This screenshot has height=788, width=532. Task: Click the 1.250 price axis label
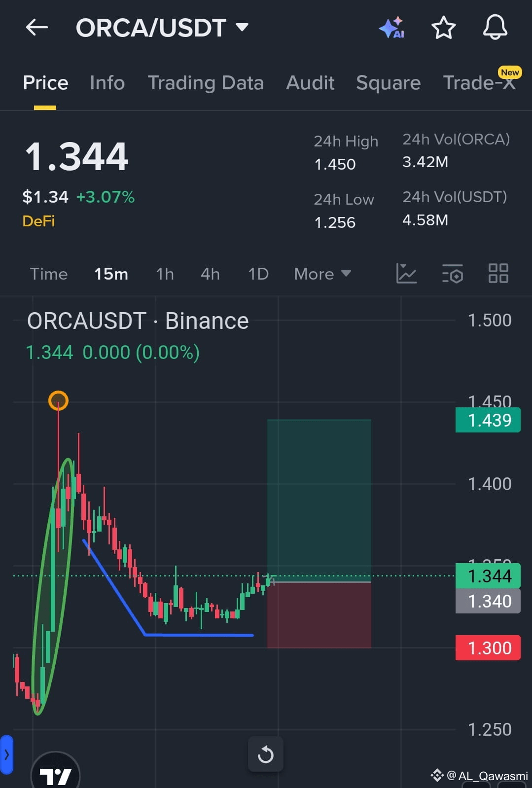pos(490,730)
